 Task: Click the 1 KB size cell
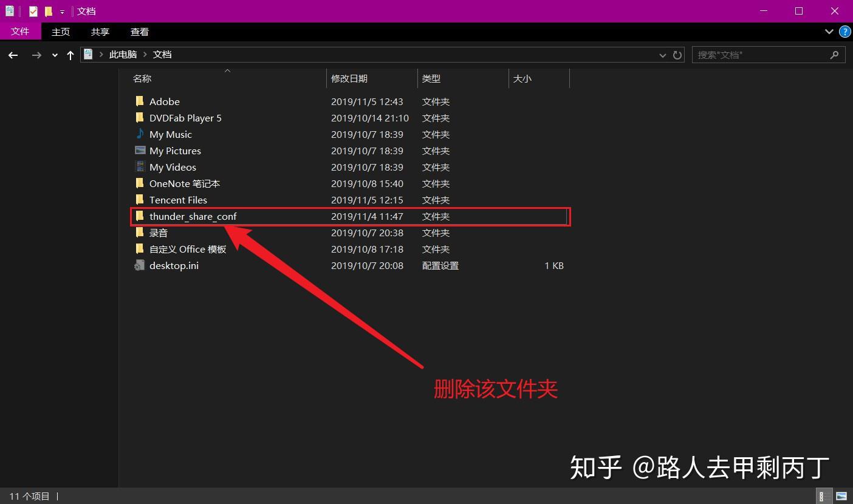(554, 265)
